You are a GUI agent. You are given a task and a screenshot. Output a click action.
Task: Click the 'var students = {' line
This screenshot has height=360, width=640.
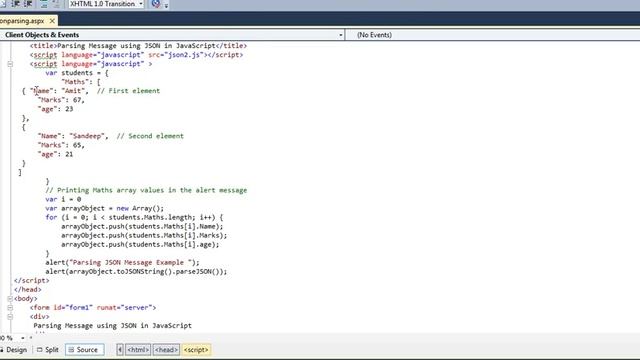click(77, 73)
